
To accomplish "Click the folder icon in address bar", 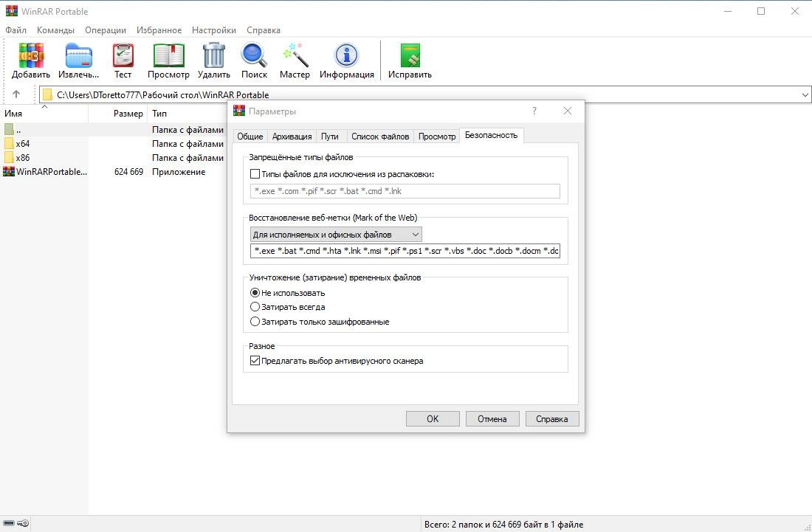I will [48, 94].
